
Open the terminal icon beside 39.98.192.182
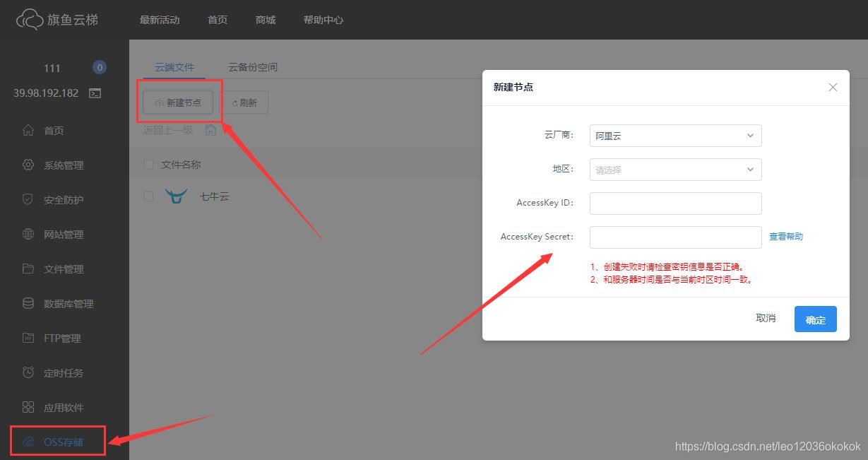(95, 93)
